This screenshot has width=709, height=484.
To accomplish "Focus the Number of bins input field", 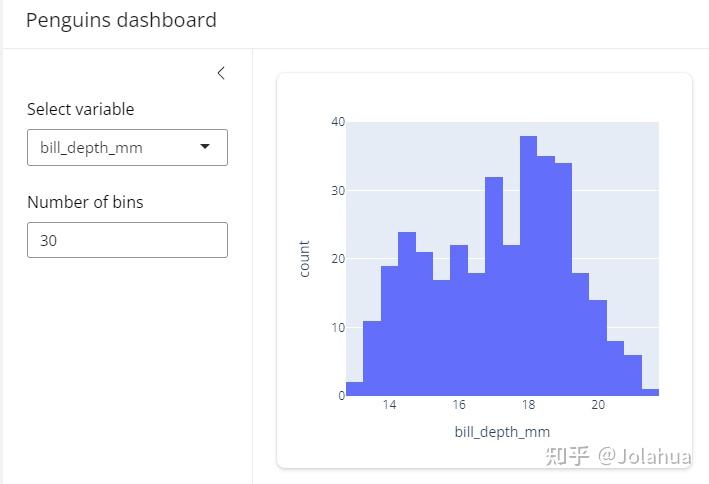I will [x=127, y=240].
